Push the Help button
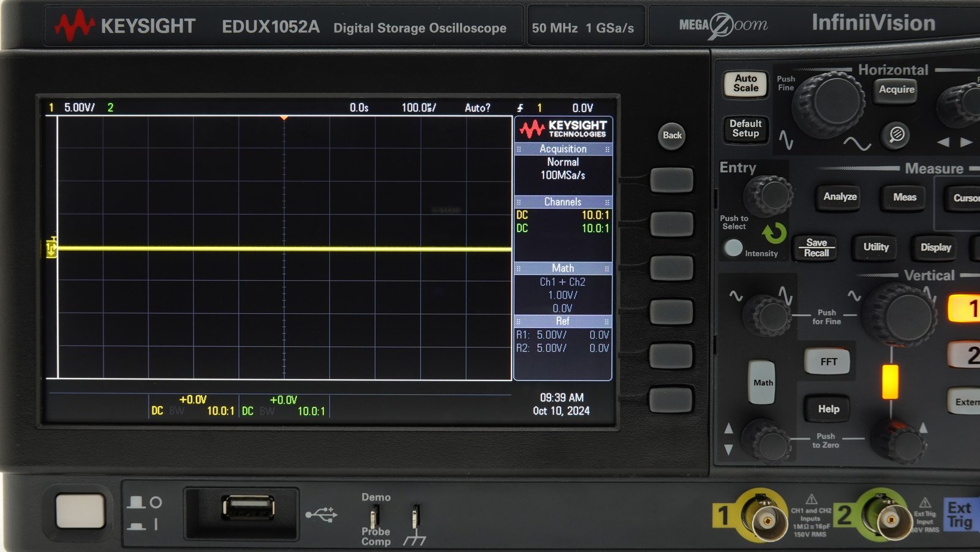 tap(828, 409)
